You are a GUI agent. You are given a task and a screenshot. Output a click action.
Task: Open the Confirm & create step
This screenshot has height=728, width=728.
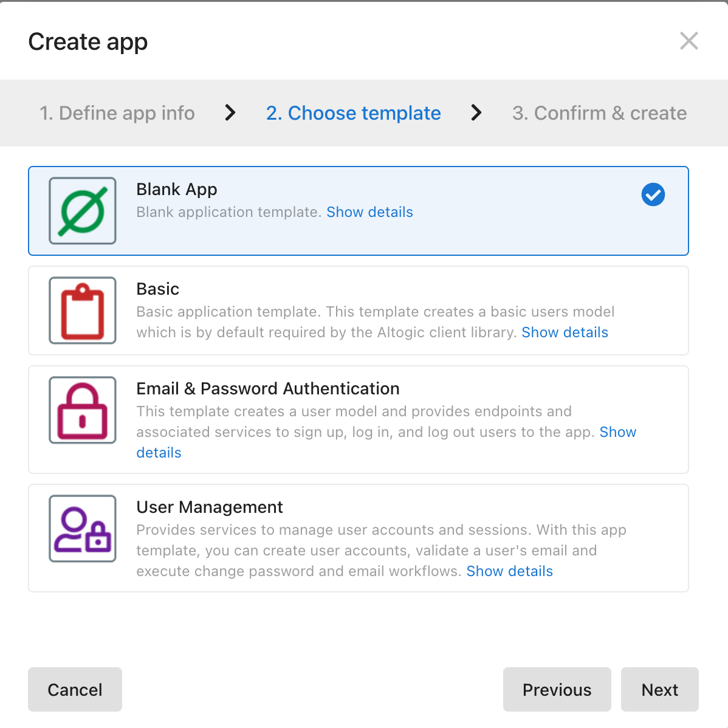click(x=599, y=113)
